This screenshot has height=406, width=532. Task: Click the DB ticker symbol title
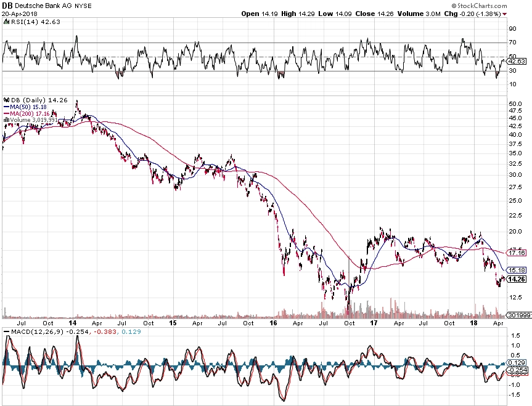click(7, 6)
